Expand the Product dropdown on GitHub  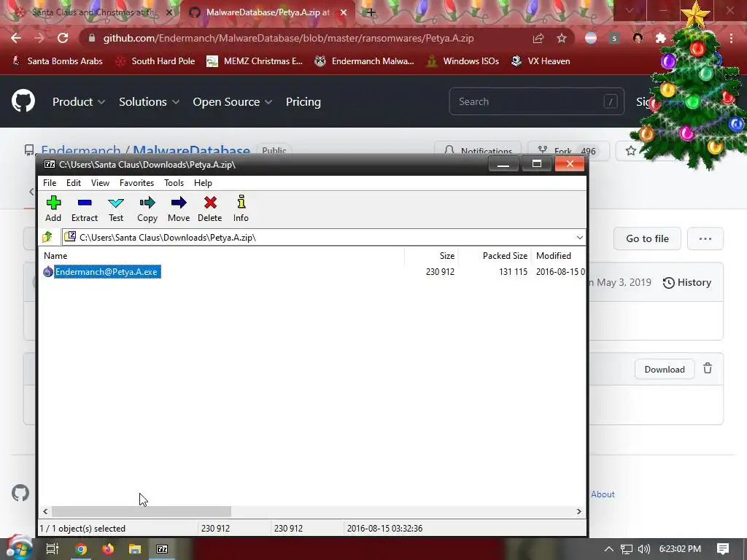coord(79,102)
